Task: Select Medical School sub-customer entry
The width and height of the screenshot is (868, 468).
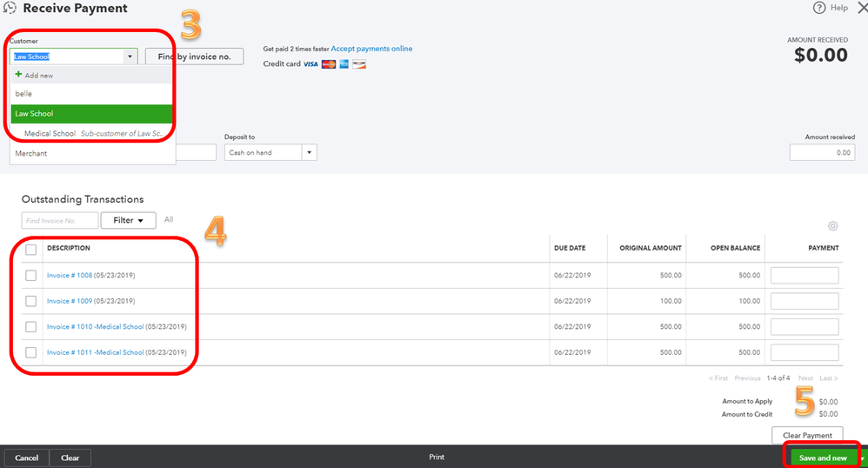Action: pos(91,133)
